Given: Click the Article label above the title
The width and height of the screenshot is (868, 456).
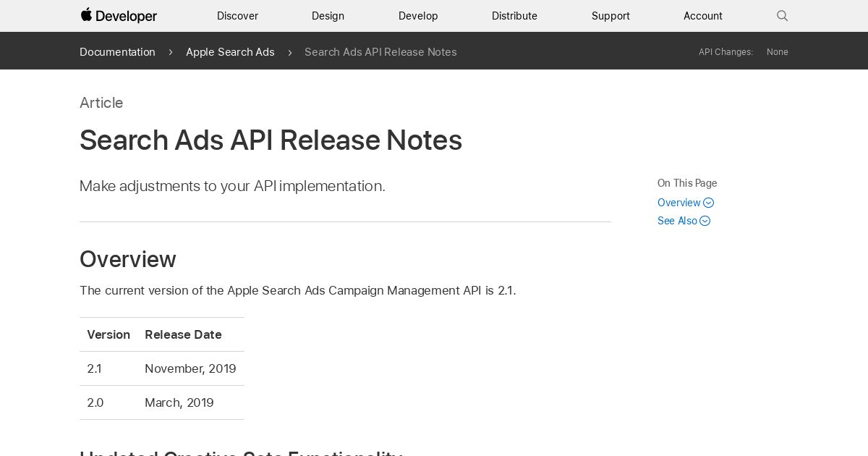Looking at the screenshot, I should (x=101, y=103).
